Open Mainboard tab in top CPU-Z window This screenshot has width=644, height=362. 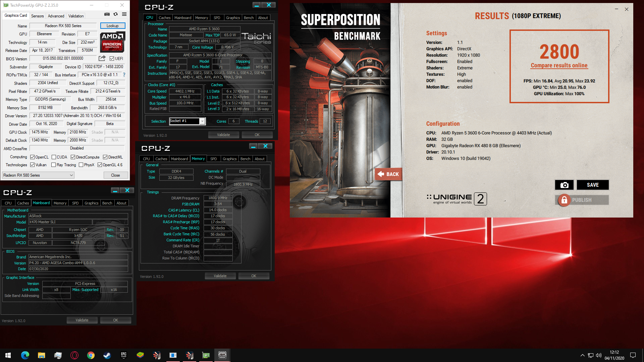coord(183,18)
